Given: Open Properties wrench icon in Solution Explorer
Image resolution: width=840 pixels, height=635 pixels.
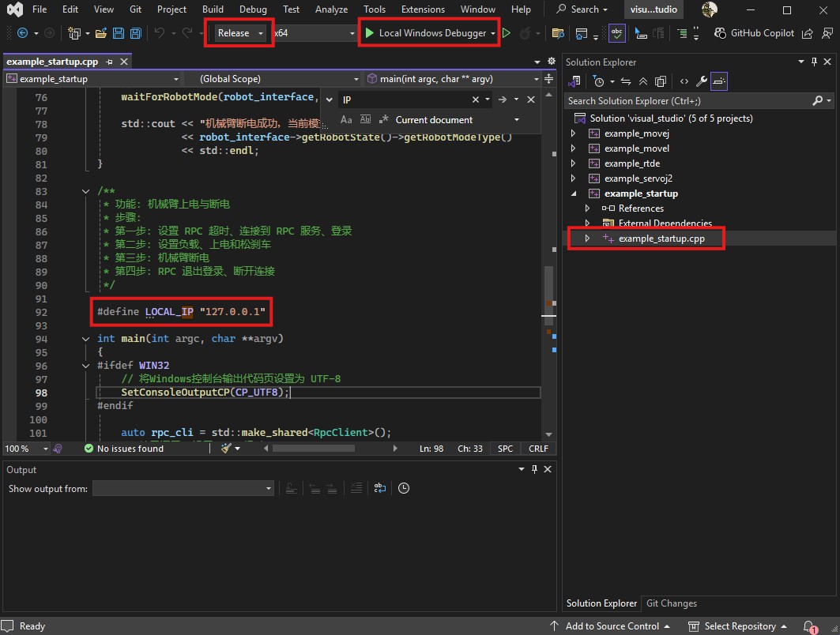Looking at the screenshot, I should (701, 81).
